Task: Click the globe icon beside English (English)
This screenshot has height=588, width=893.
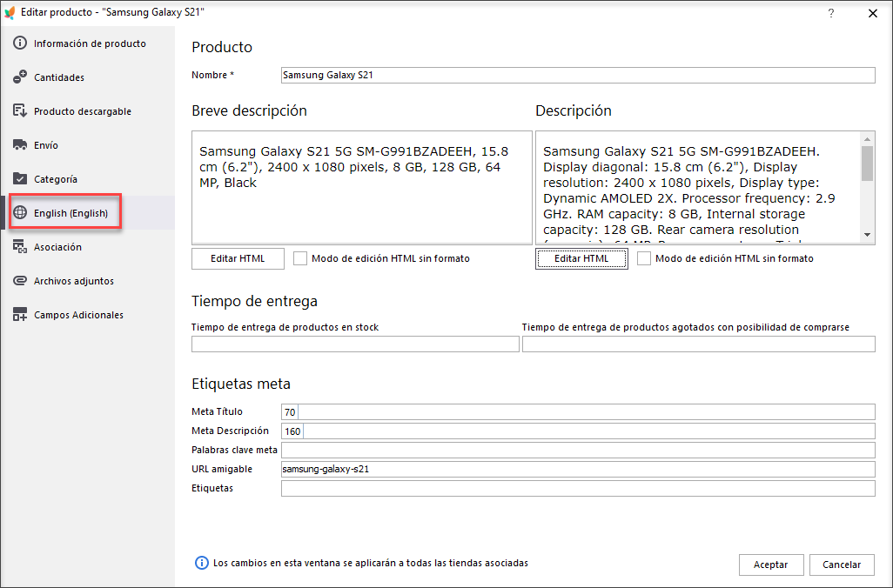Action: click(20, 212)
